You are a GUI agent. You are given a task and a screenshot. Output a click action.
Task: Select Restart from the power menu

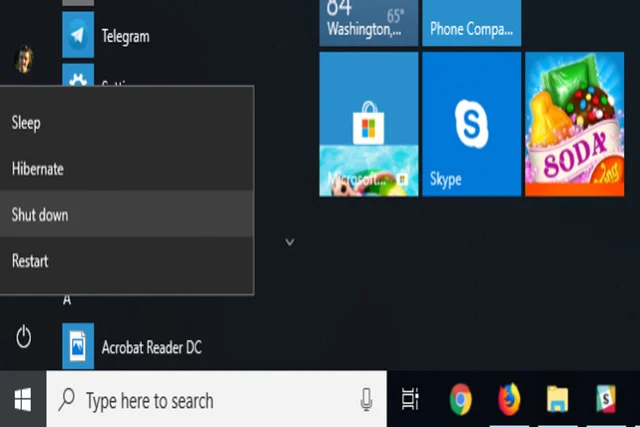click(x=127, y=260)
